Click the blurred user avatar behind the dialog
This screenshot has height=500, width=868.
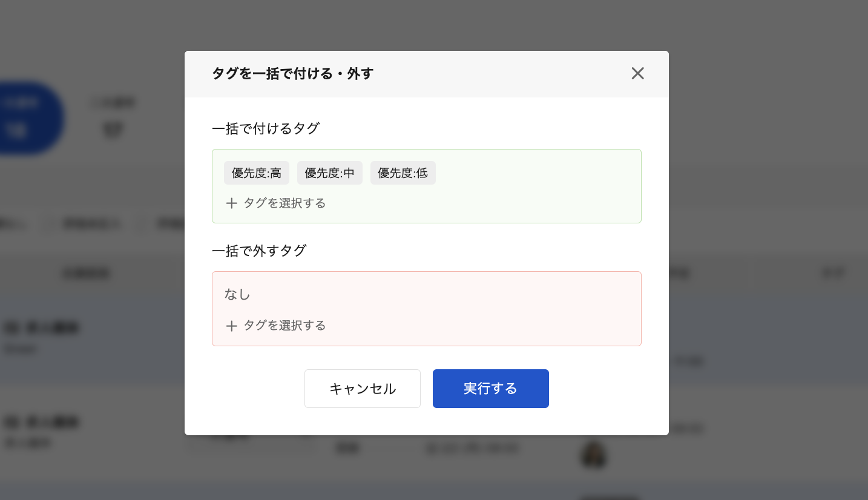tap(594, 454)
